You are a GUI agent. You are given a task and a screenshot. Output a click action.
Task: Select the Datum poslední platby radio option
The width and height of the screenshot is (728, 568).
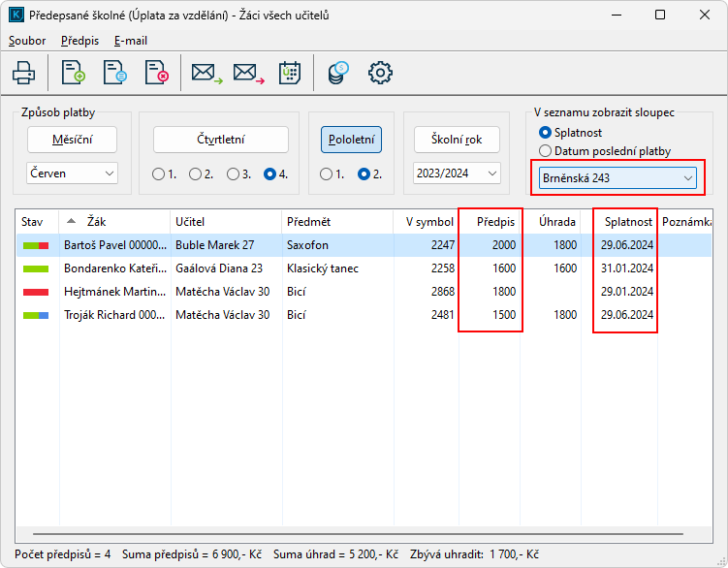[546, 151]
